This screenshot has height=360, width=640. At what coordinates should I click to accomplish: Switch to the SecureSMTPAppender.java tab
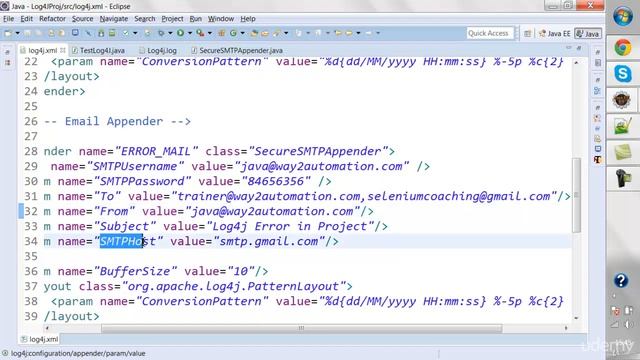pos(237,51)
